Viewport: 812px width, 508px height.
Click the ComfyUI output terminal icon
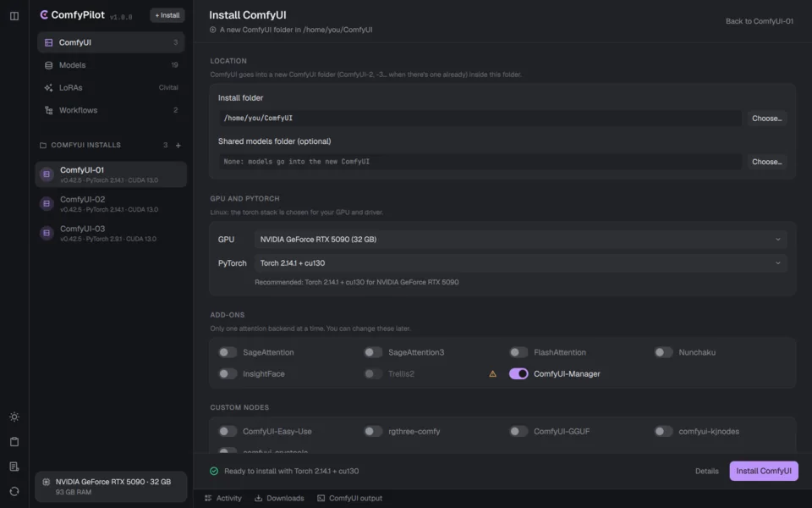(x=321, y=498)
